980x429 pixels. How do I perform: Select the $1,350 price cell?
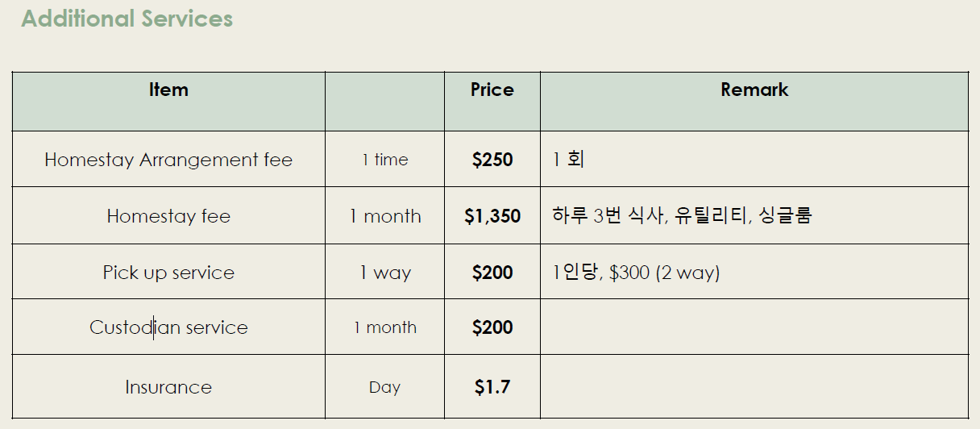(x=492, y=216)
